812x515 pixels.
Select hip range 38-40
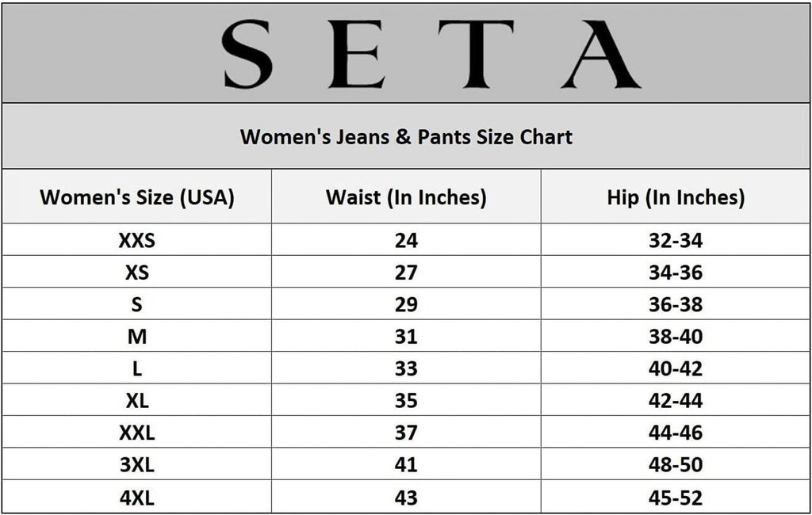tap(676, 337)
